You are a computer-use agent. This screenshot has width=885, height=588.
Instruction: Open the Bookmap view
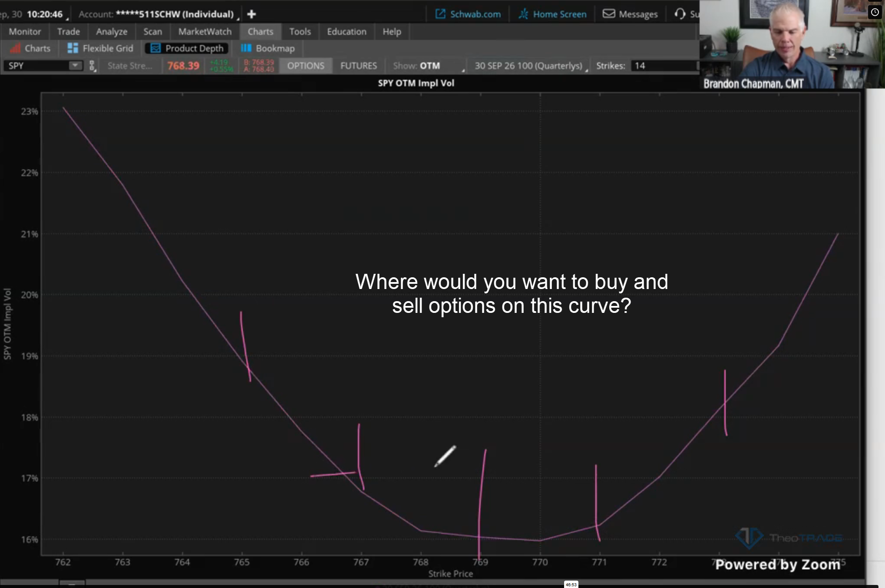[267, 48]
